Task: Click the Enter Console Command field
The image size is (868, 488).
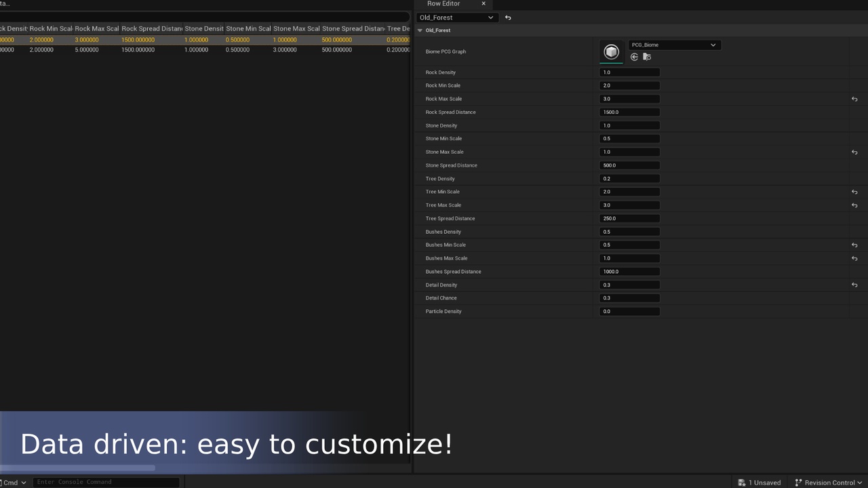Action: click(106, 482)
